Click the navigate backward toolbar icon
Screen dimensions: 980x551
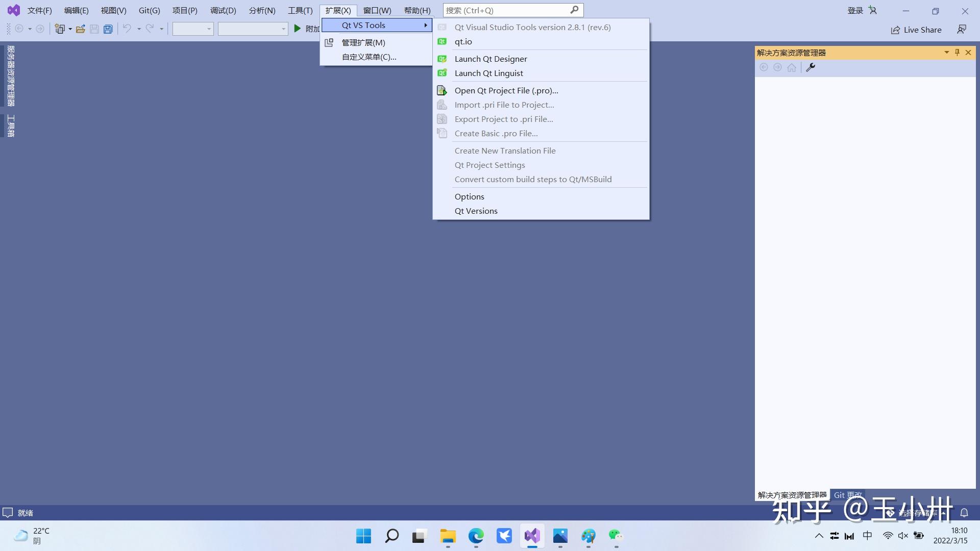point(19,29)
